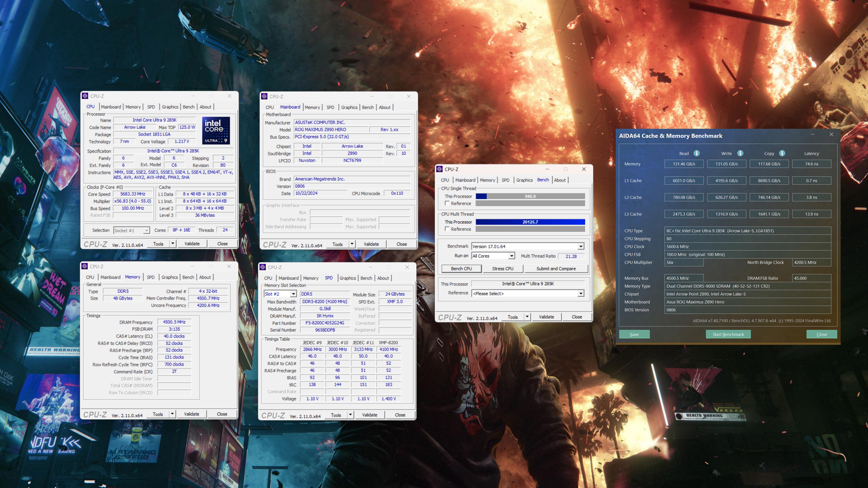Screen dimensions: 868x488
Task: Open the Reference Please Select dropdown
Action: coord(581,294)
